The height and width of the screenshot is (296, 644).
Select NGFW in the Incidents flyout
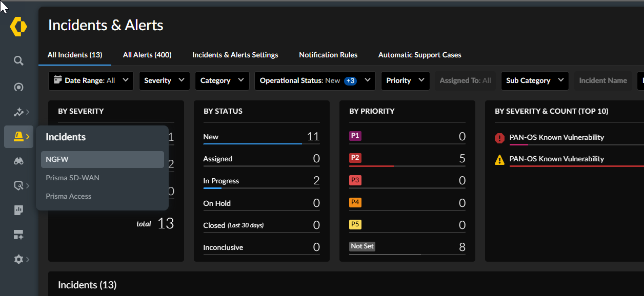point(102,159)
